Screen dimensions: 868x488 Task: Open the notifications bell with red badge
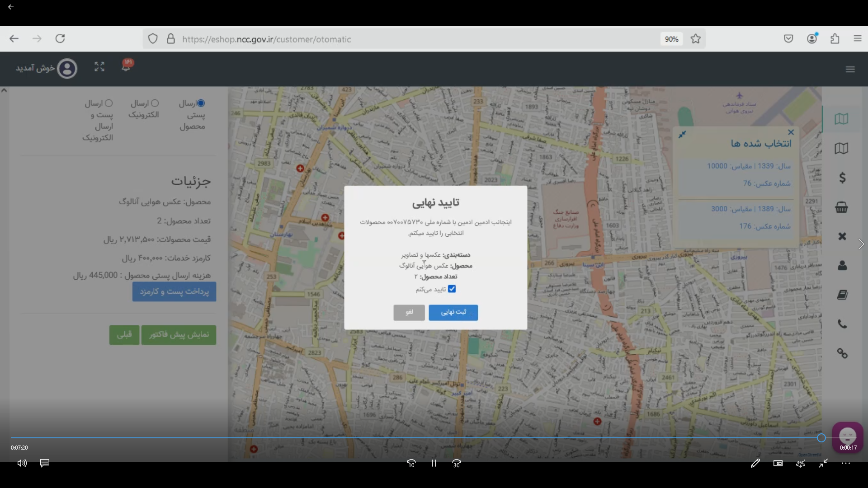tap(126, 66)
